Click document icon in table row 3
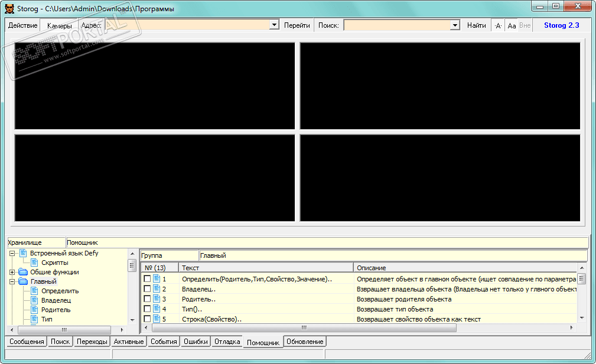Image resolution: width=596 pixels, height=364 pixels. click(x=157, y=299)
